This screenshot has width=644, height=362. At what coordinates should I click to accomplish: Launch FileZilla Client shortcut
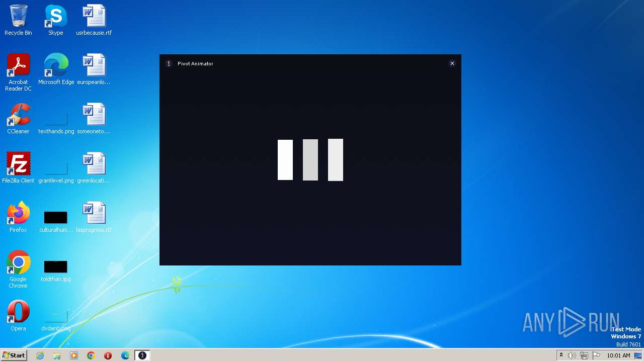click(x=18, y=168)
